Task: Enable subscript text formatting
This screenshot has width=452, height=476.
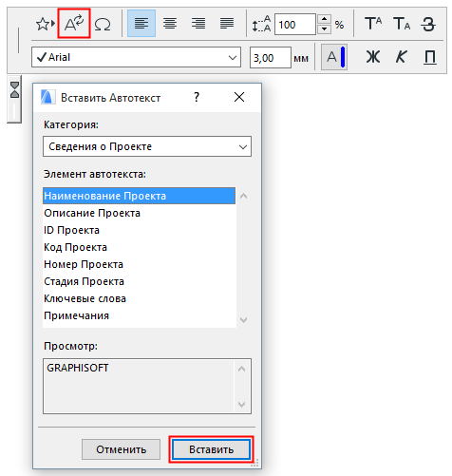Action: [x=402, y=24]
